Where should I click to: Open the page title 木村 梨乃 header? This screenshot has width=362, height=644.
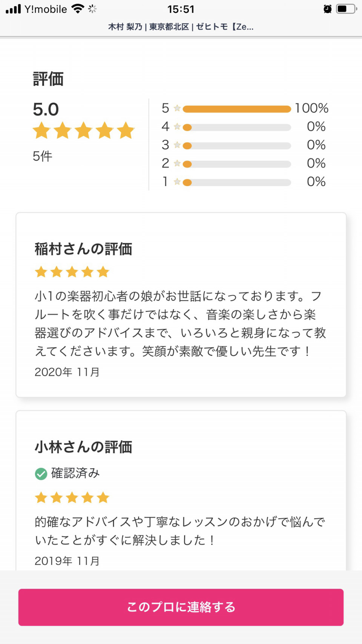pyautogui.click(x=181, y=27)
